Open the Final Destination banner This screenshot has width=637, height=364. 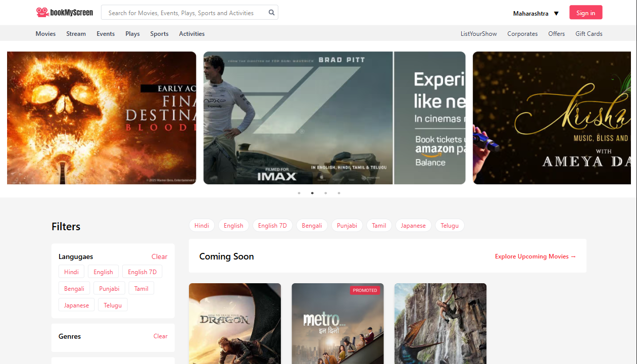tap(102, 118)
